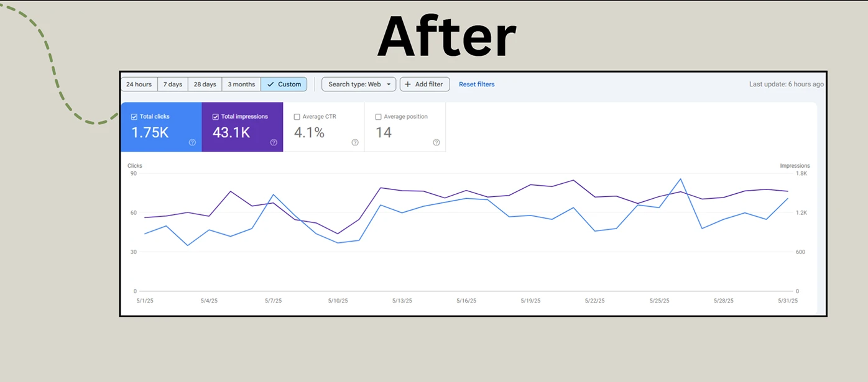Image resolution: width=868 pixels, height=382 pixels.
Task: Enable the Average CTR checkbox
Action: pos(297,117)
